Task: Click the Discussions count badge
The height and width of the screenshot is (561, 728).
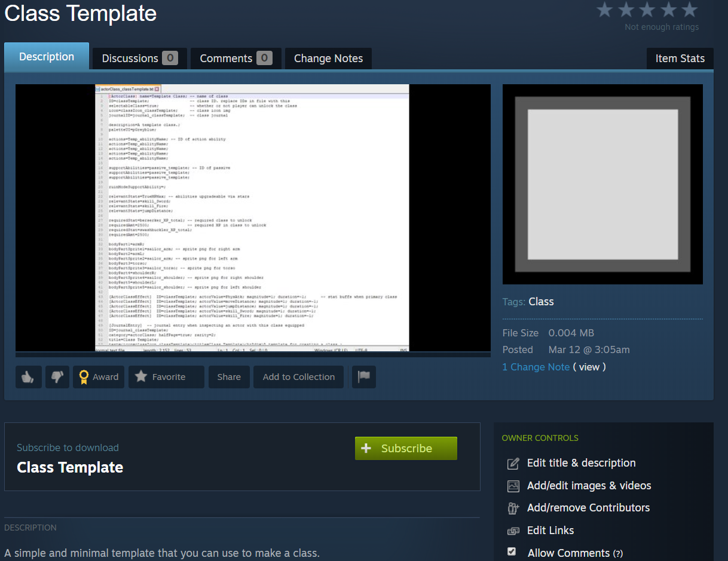Action: point(170,58)
